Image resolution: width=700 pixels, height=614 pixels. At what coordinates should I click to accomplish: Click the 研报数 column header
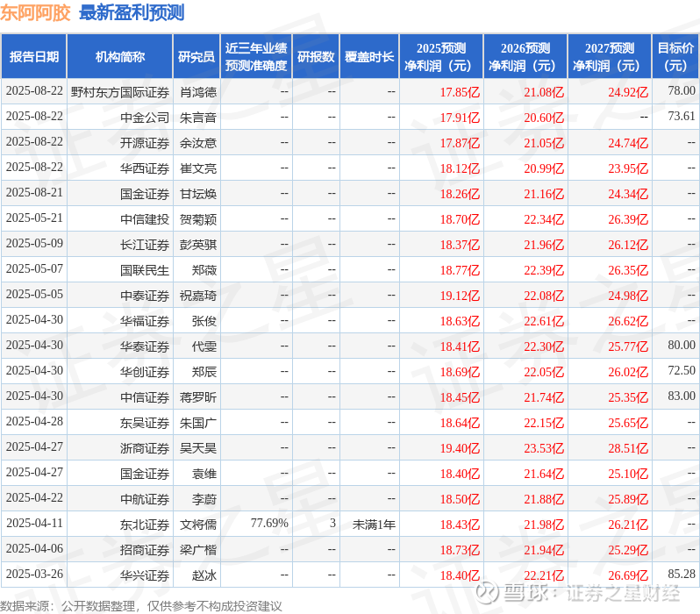point(316,57)
